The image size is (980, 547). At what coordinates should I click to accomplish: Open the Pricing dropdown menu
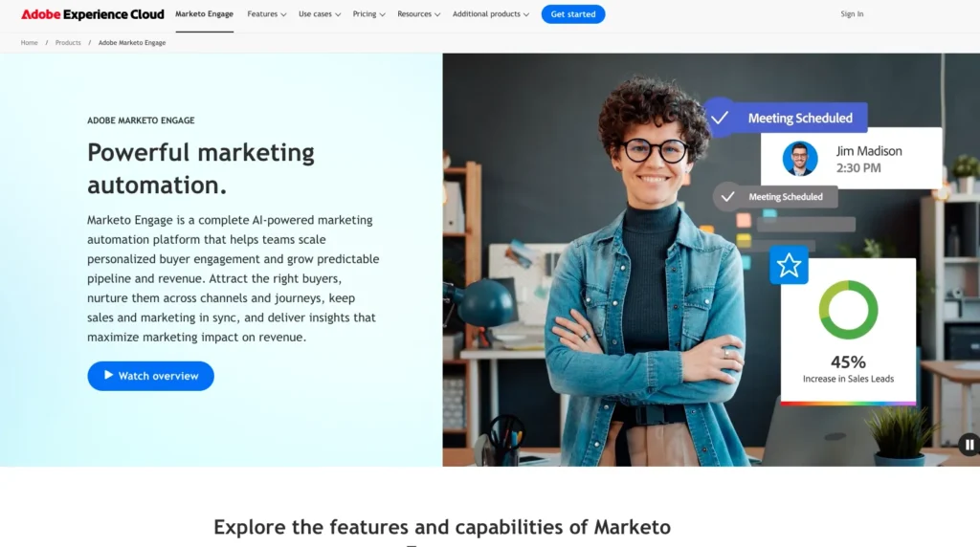coord(368,13)
